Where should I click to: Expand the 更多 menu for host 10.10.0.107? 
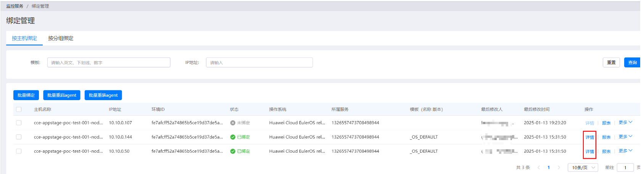coord(625,123)
